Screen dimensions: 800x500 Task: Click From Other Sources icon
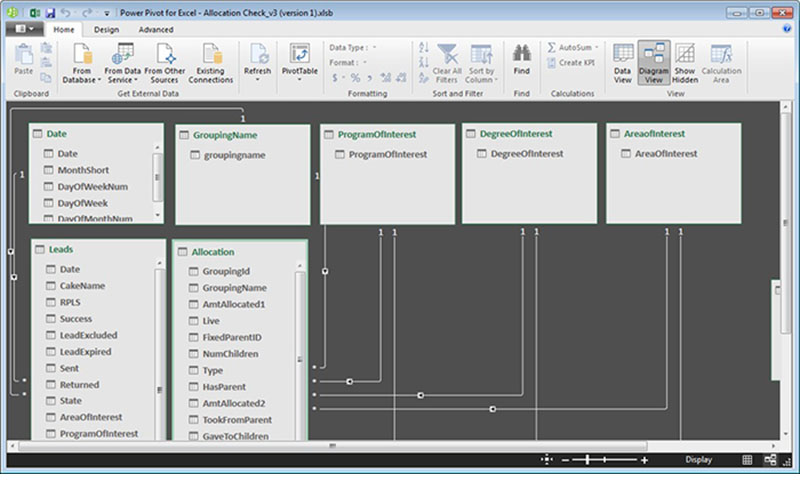point(165,54)
